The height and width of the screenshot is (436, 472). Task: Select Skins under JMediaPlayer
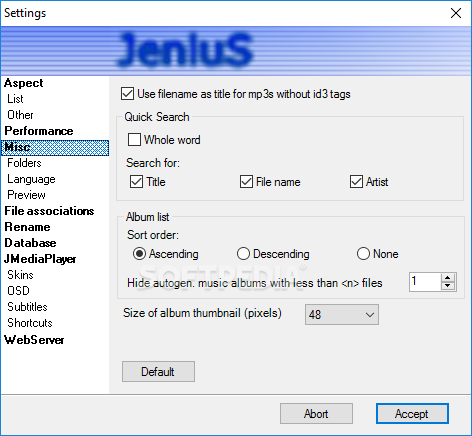[20, 275]
